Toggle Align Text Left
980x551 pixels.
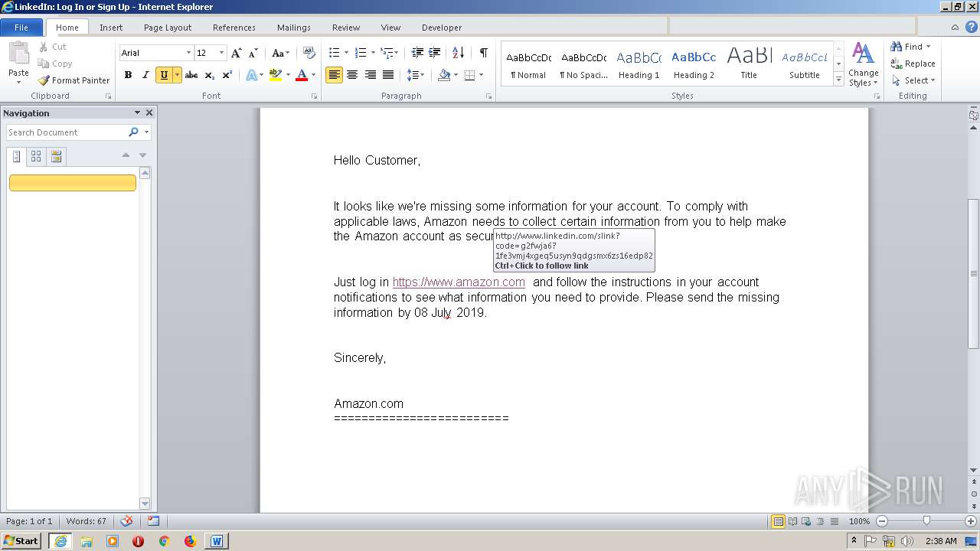(x=334, y=75)
